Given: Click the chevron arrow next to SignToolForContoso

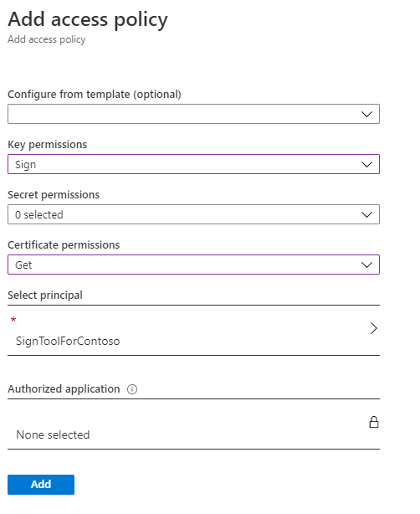Looking at the screenshot, I should 373,328.
